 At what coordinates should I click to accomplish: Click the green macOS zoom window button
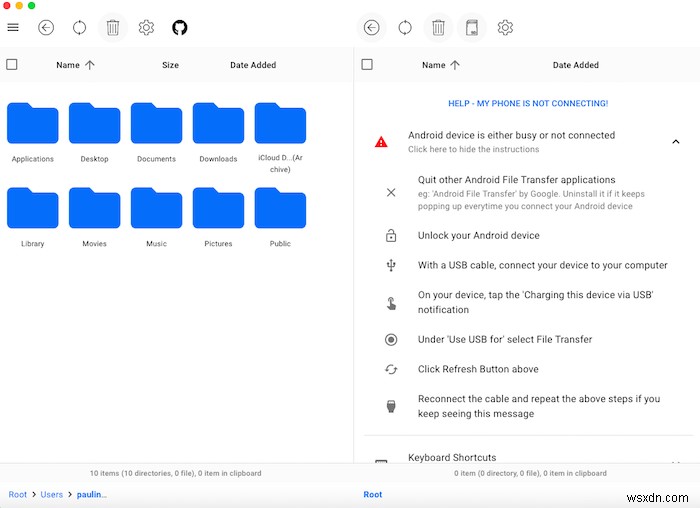tap(31, 5)
